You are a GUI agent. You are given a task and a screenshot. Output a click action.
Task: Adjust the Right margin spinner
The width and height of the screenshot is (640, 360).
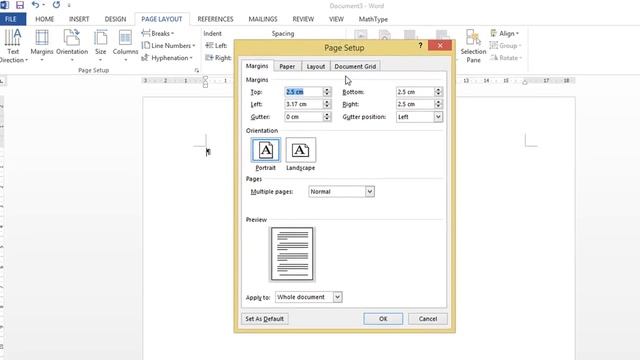438,104
